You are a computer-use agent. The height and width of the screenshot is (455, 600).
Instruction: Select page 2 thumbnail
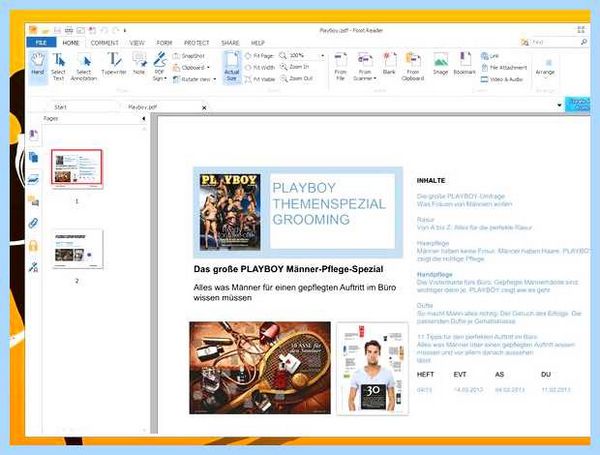77,249
